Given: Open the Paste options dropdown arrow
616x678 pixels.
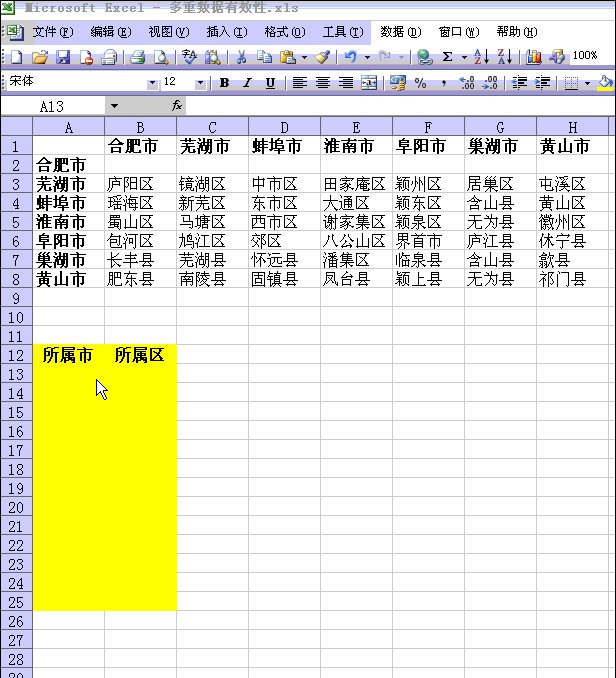Looking at the screenshot, I should [x=304, y=57].
